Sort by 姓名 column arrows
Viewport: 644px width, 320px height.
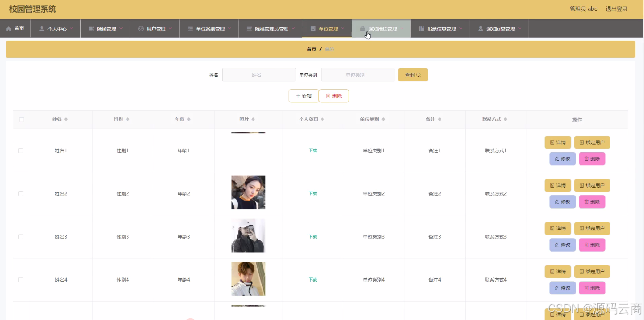pyautogui.click(x=66, y=119)
